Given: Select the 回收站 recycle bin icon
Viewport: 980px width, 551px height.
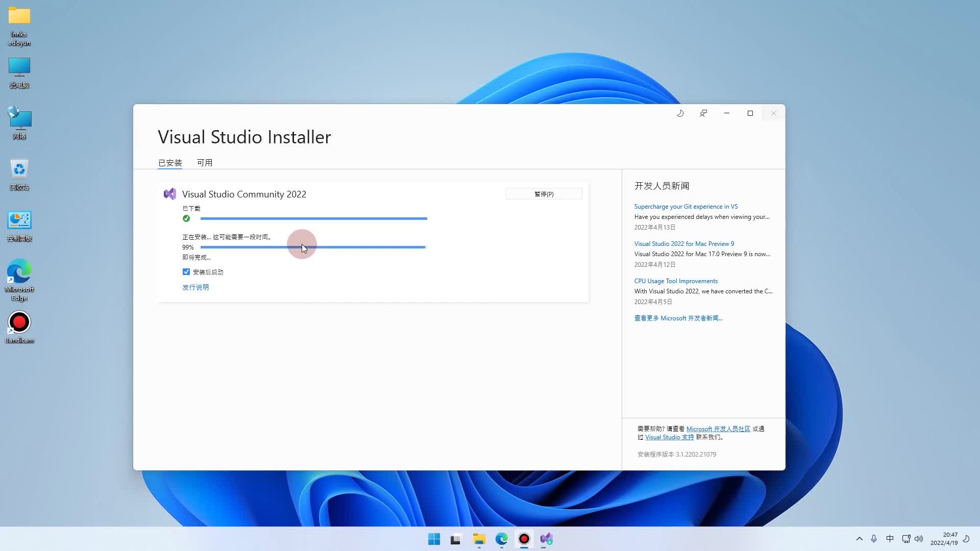Looking at the screenshot, I should [x=19, y=174].
